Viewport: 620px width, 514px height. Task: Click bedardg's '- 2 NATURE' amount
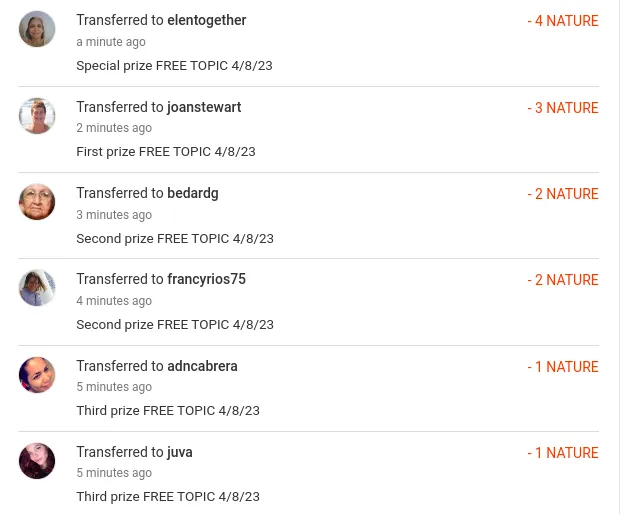pos(563,194)
